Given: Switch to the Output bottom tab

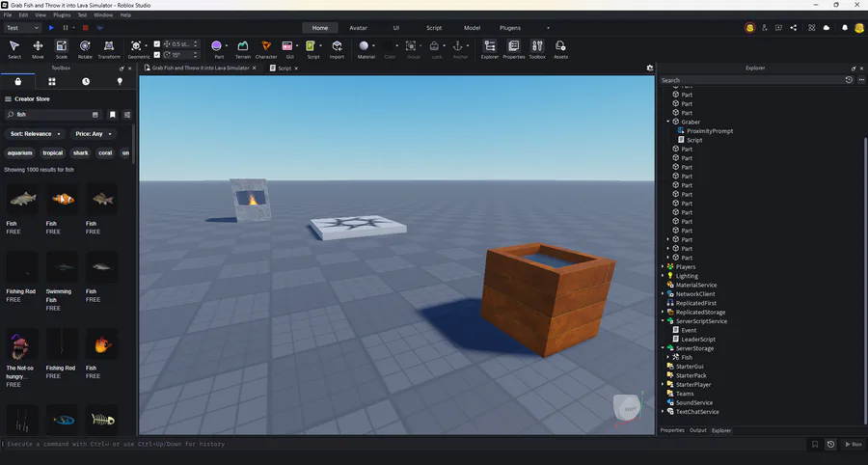Looking at the screenshot, I should [697, 430].
